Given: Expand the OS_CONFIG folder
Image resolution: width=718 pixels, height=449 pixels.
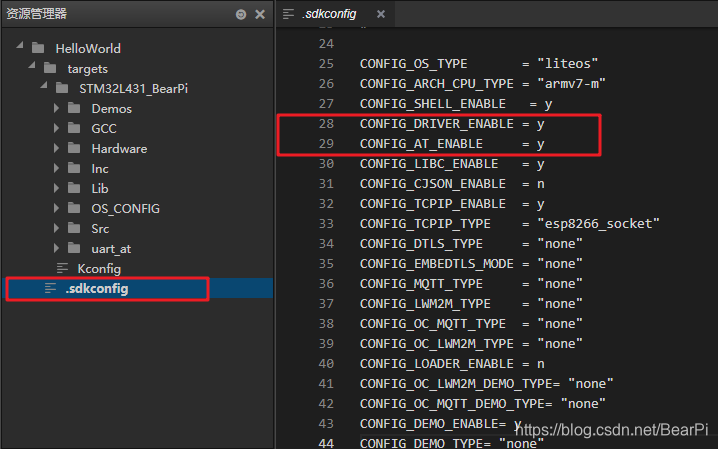Looking at the screenshot, I should point(56,208).
